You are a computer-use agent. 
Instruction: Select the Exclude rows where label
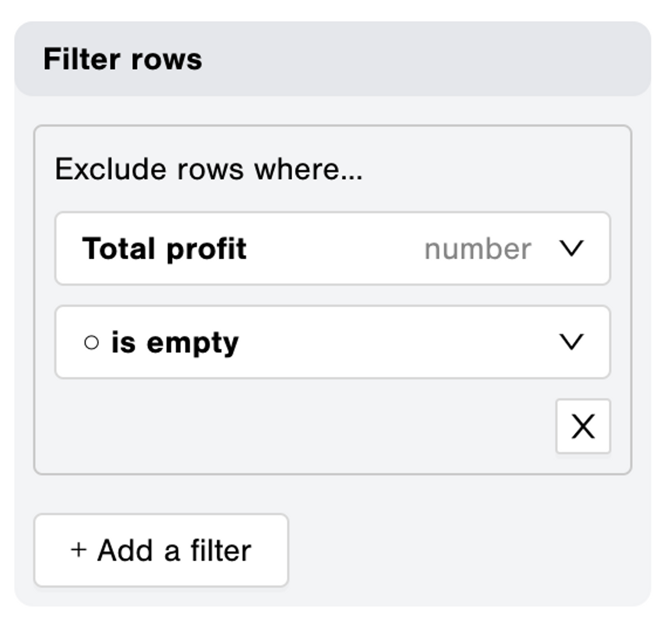pyautogui.click(x=206, y=169)
